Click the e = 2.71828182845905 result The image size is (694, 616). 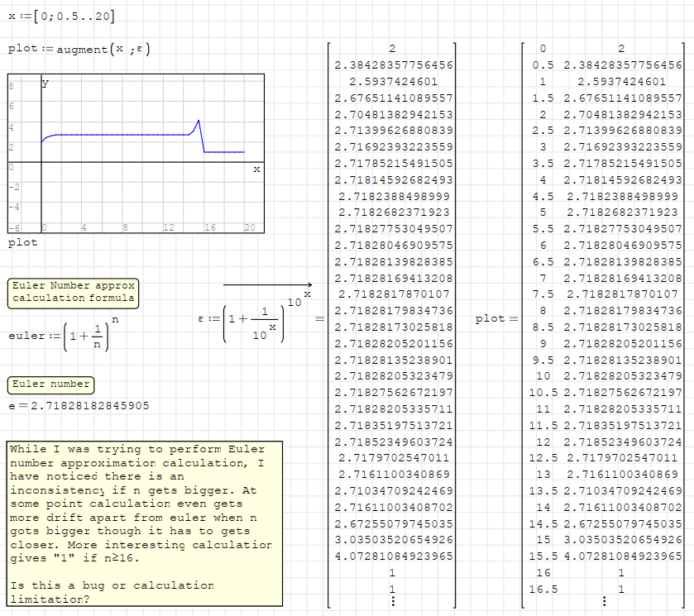pyautogui.click(x=79, y=406)
